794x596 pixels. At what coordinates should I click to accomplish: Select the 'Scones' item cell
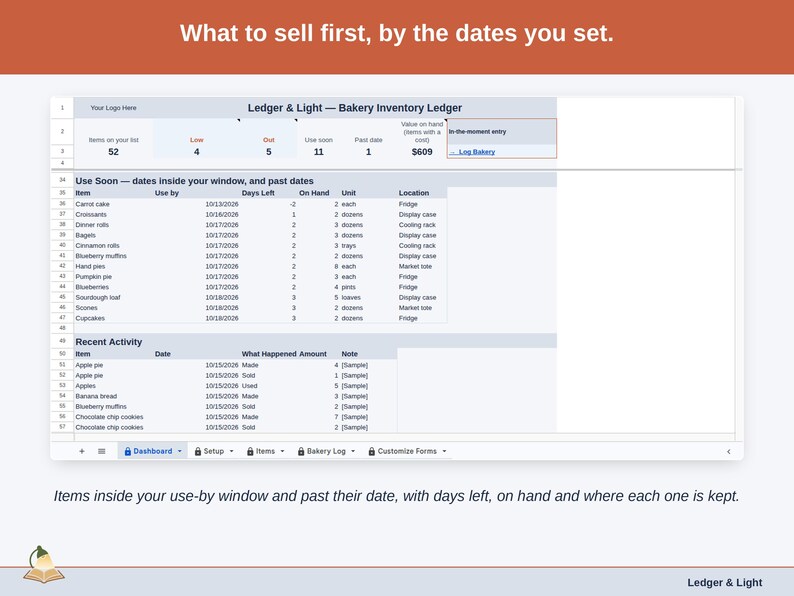113,308
